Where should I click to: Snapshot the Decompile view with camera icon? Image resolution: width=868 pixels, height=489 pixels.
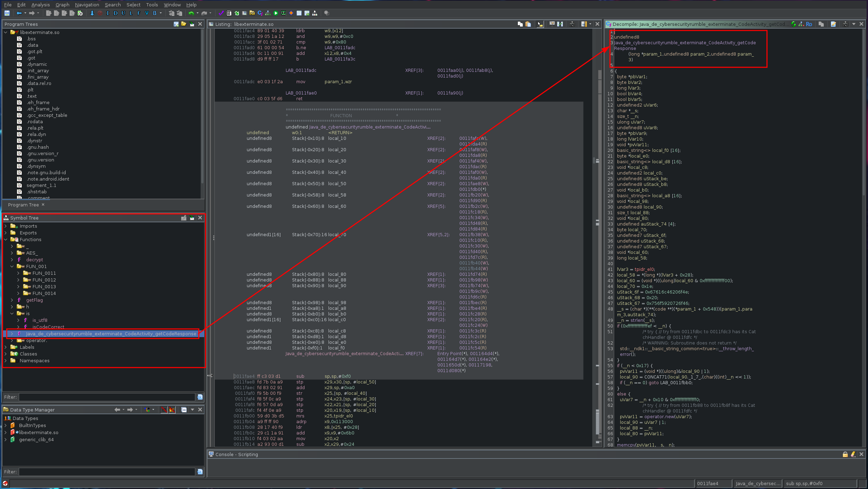pos(845,24)
